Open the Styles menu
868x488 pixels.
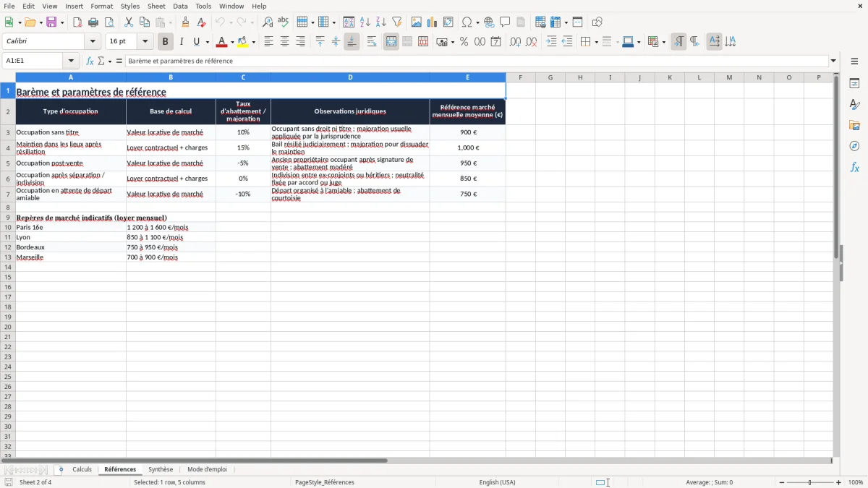point(130,6)
